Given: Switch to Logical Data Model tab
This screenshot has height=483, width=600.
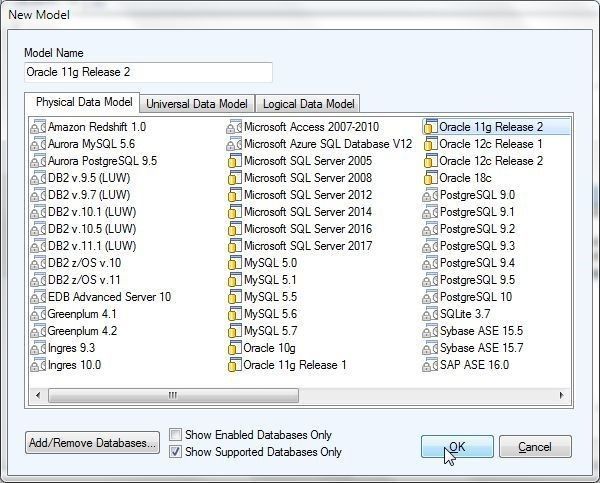Looking at the screenshot, I should 308,104.
